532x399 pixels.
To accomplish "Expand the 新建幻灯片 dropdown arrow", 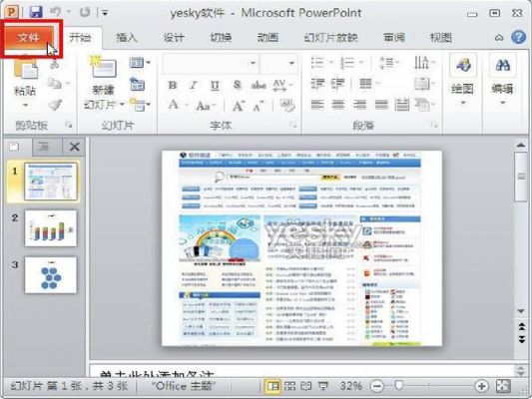I will click(122, 105).
